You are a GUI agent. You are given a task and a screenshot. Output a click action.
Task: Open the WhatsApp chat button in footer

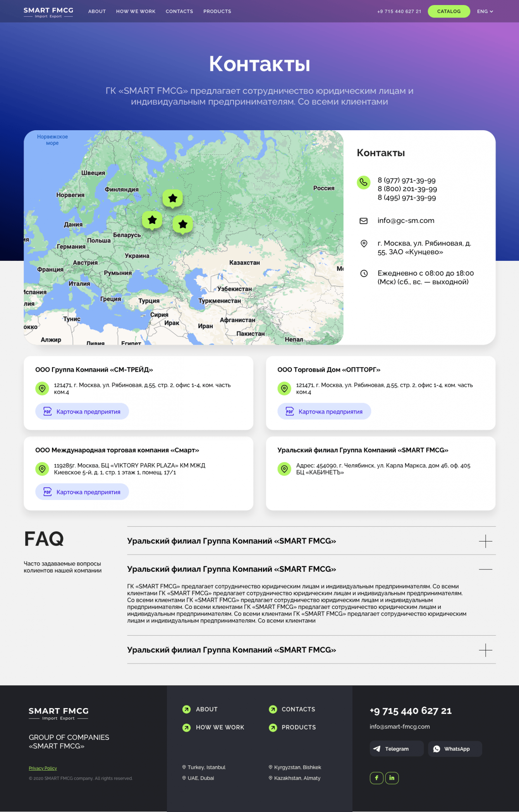click(455, 749)
